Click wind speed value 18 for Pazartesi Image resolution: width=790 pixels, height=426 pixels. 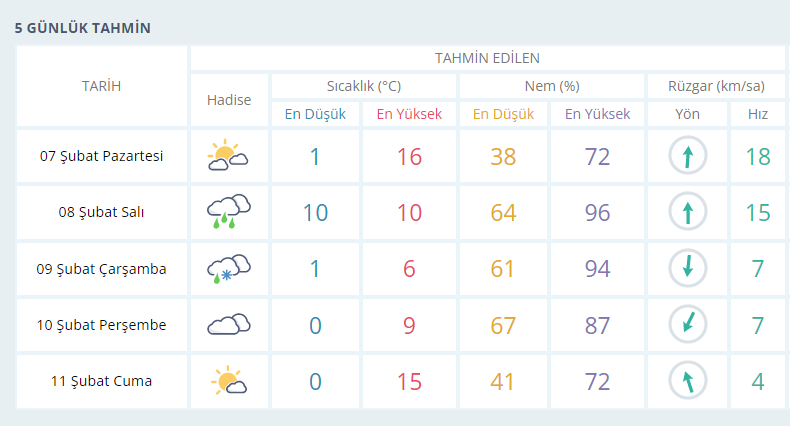pyautogui.click(x=758, y=157)
